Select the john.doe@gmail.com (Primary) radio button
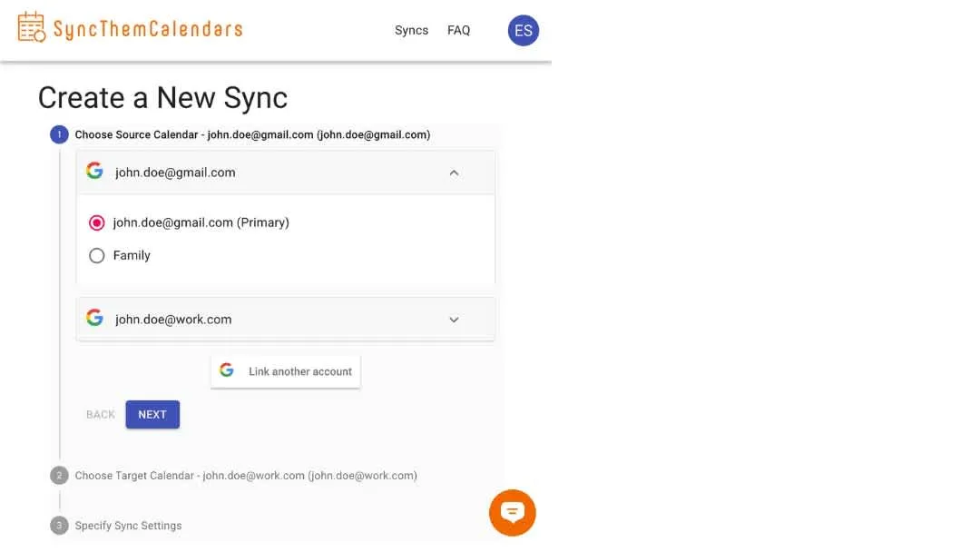 point(96,222)
